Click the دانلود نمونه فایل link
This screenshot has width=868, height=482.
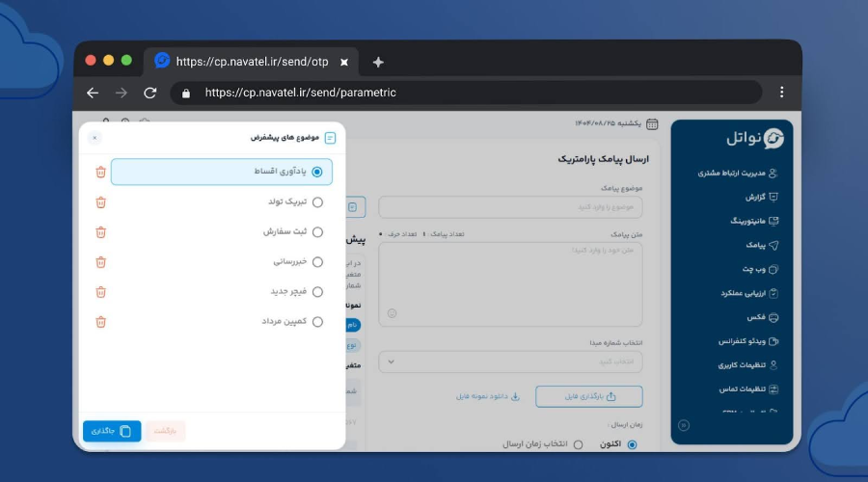488,397
